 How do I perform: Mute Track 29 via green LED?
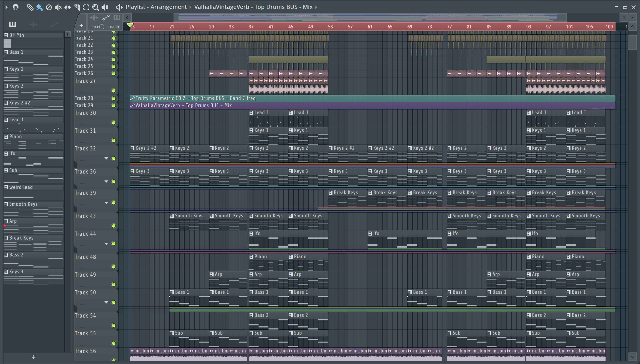click(x=114, y=106)
